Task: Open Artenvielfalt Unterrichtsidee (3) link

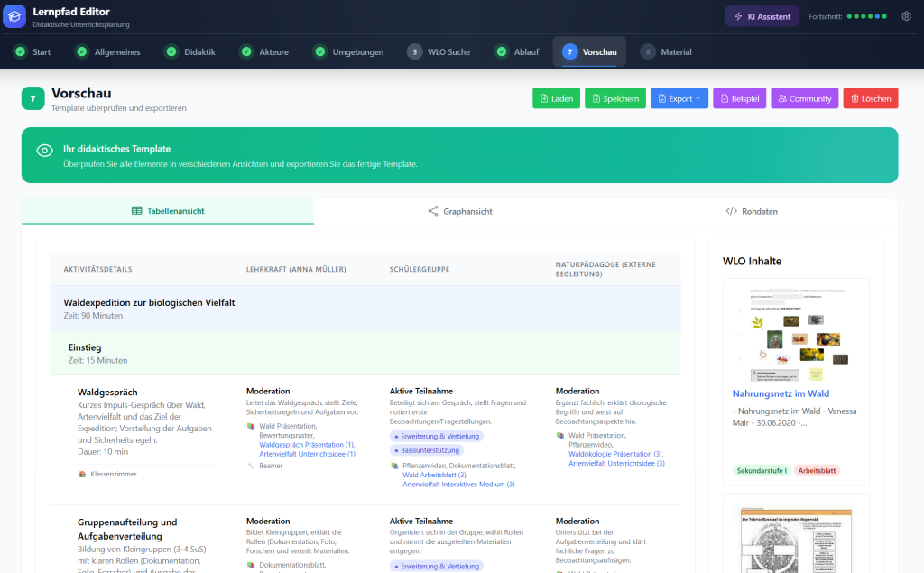Action: (616, 463)
